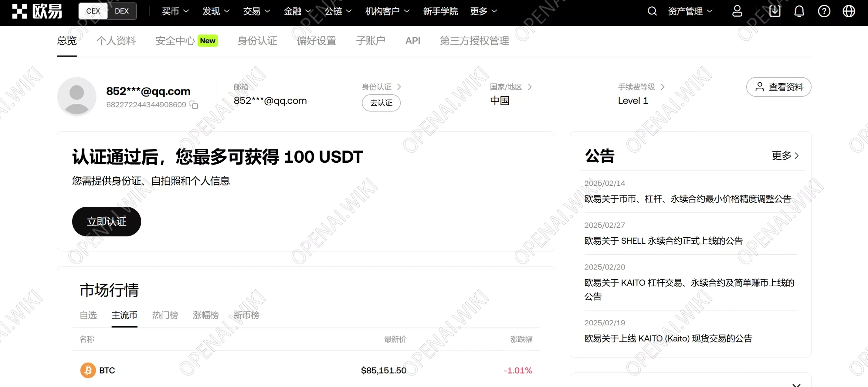Image resolution: width=868 pixels, height=387 pixels.
Task: Click the BTC bitcoin coin icon
Action: click(88, 370)
